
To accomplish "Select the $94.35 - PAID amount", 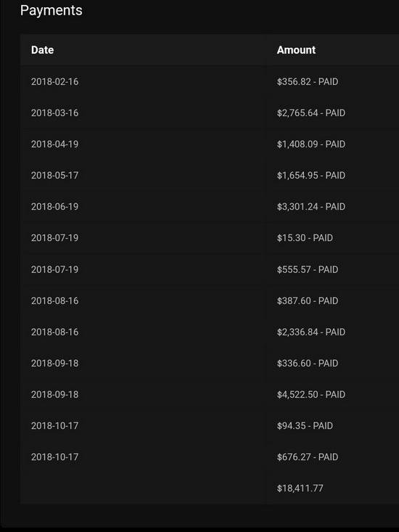I will click(305, 425).
